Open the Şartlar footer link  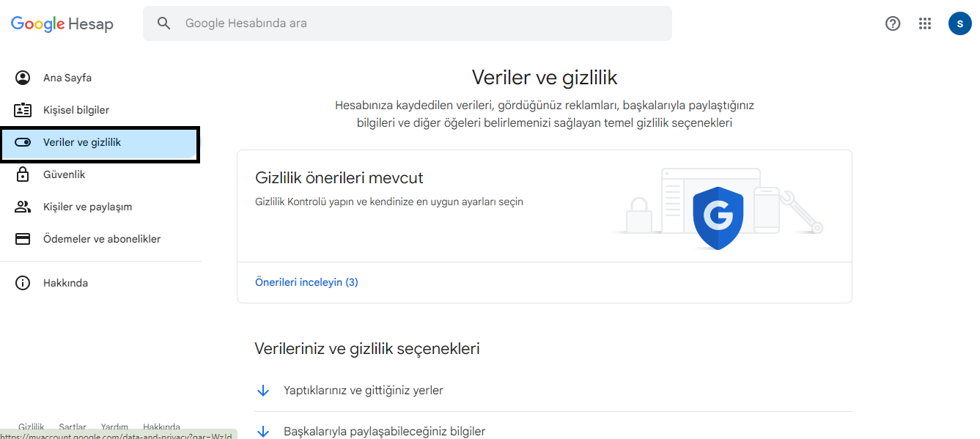tap(73, 426)
